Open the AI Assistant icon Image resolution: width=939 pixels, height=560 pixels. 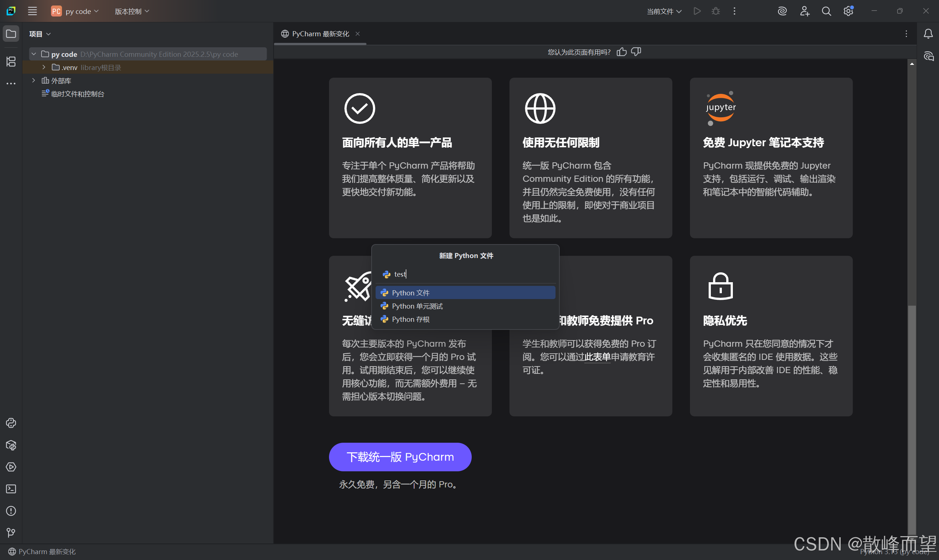pos(782,11)
